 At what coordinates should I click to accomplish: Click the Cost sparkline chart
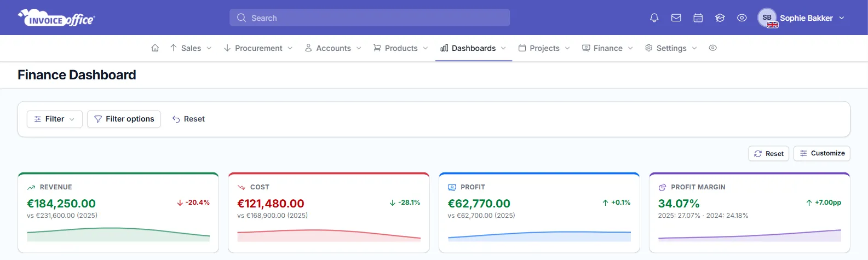(x=329, y=235)
